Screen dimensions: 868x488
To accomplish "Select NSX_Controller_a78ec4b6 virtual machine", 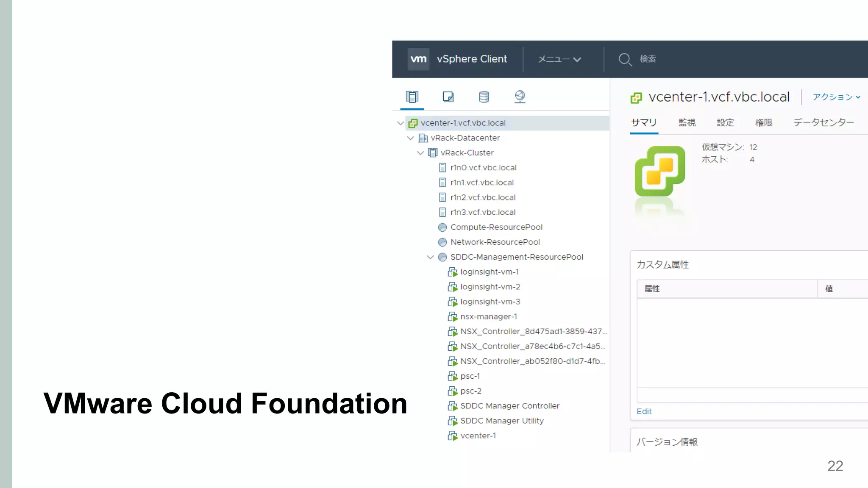I will [533, 346].
